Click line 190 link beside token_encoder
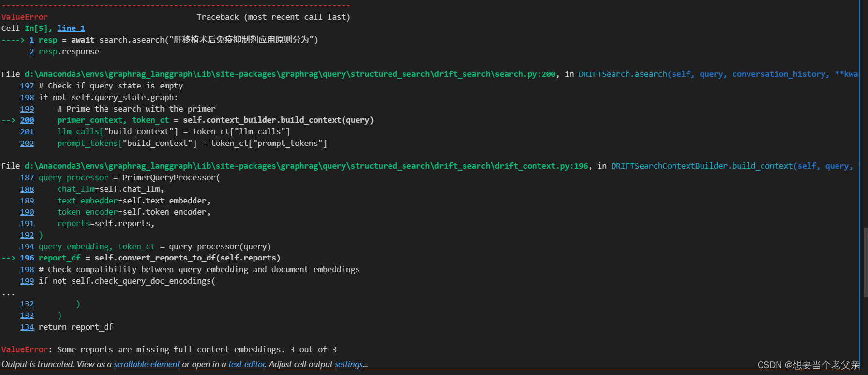 click(27, 212)
